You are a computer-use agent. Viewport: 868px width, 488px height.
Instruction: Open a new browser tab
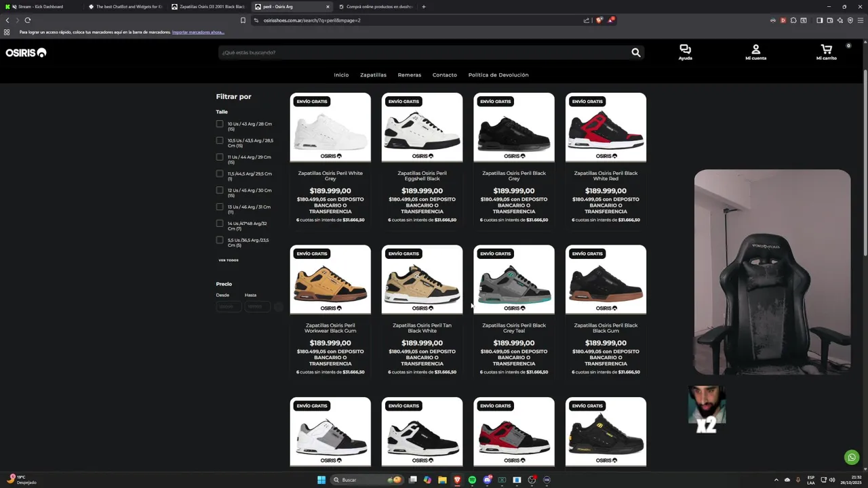click(x=424, y=7)
